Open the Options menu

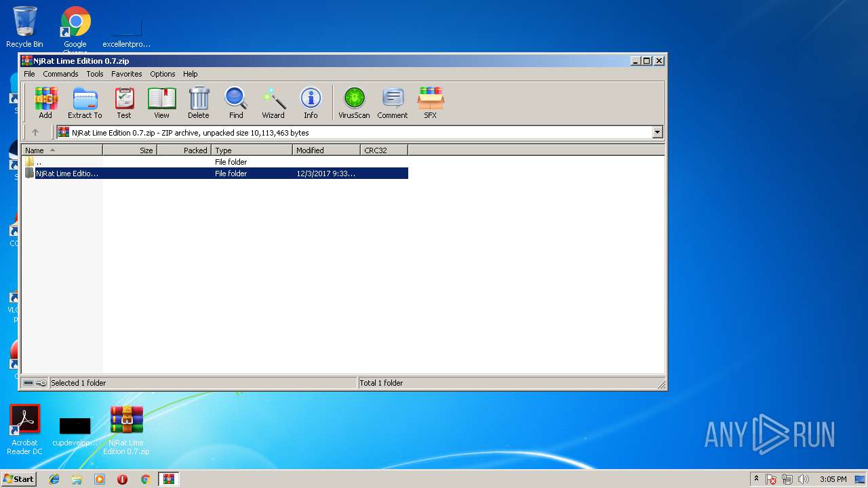(163, 74)
